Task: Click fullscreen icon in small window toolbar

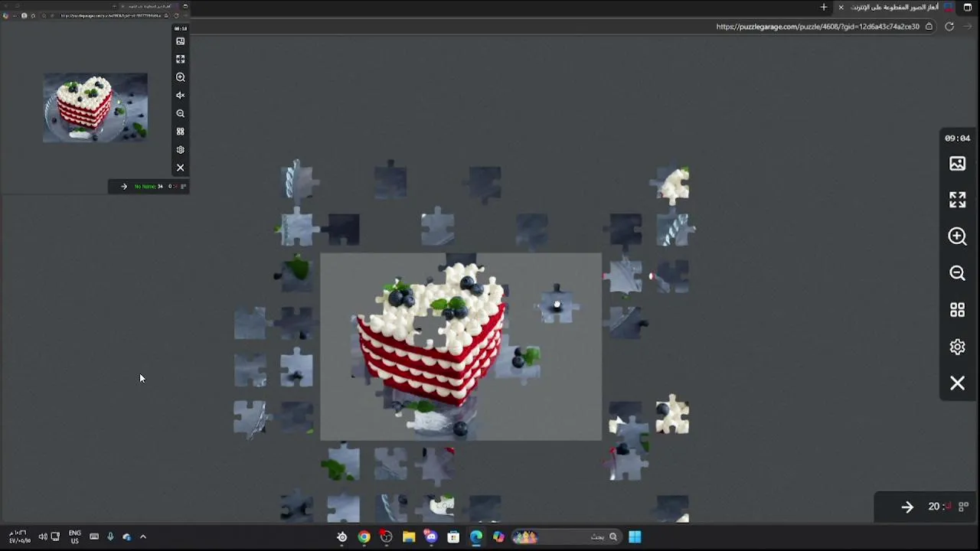Action: click(181, 59)
